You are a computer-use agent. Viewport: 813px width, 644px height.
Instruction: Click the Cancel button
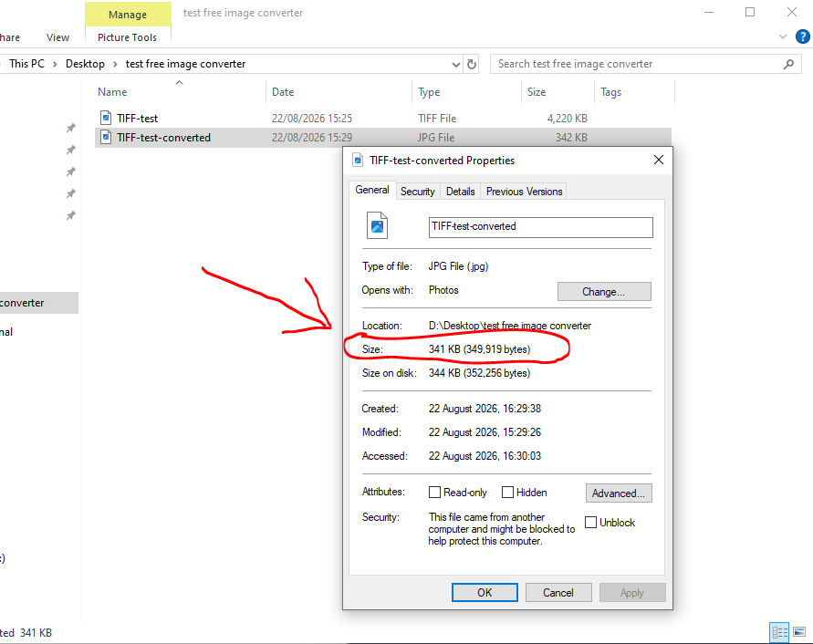[558, 592]
